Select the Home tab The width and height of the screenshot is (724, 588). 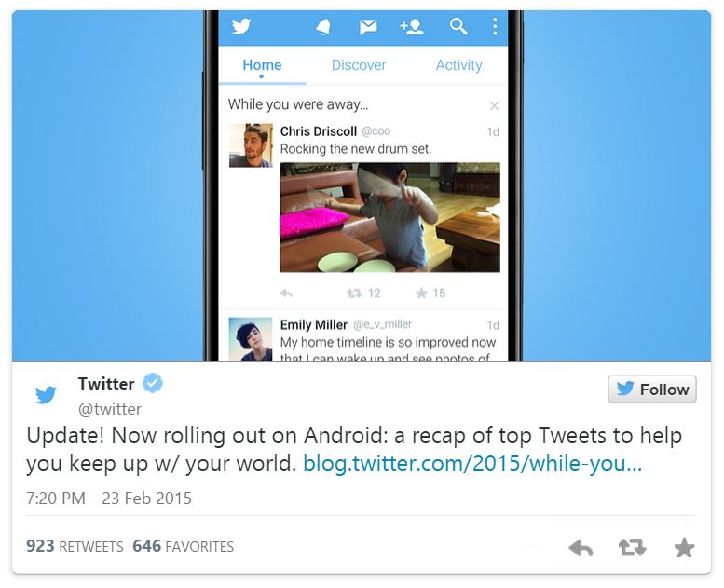coord(262,65)
